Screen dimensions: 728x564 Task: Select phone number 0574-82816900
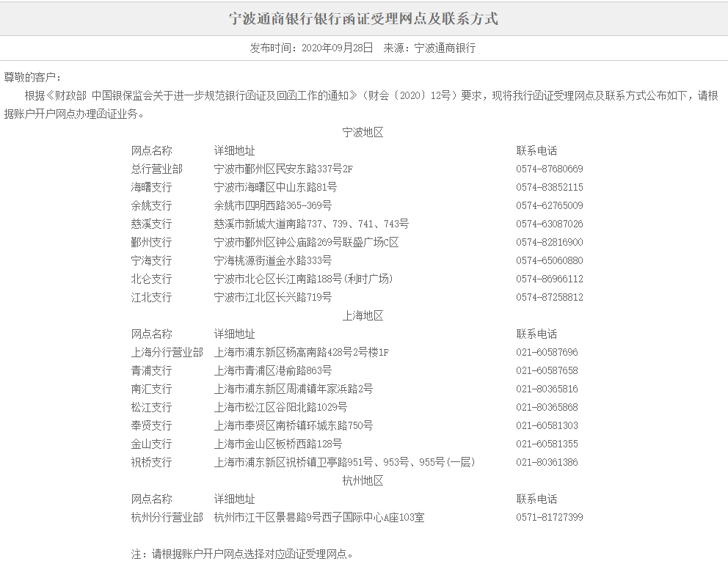[550, 242]
